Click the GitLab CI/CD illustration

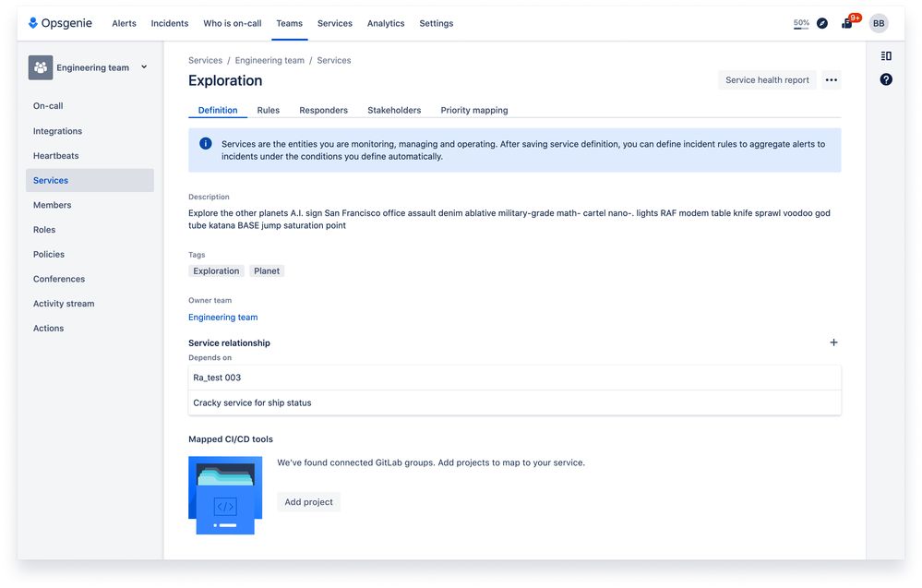coord(225,495)
